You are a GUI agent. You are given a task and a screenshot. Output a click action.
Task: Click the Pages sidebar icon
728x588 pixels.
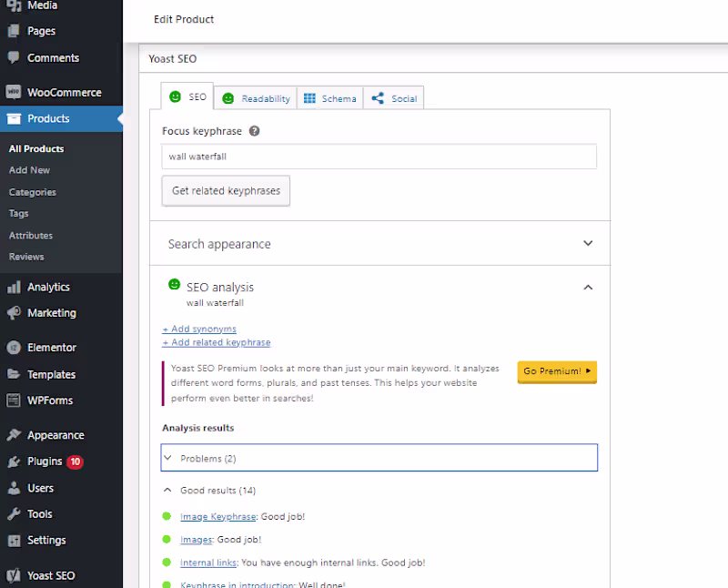pos(14,31)
